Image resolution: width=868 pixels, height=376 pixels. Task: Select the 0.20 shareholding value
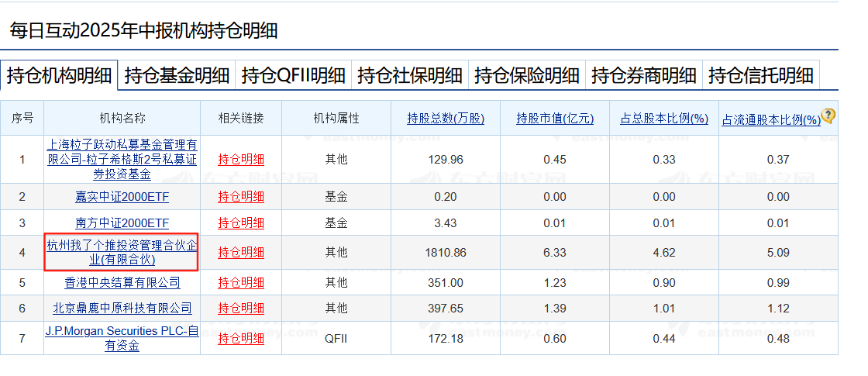point(446,197)
